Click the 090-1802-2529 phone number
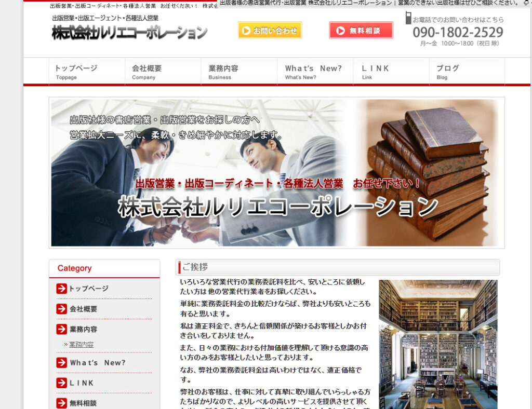The image size is (532, 409). [458, 32]
